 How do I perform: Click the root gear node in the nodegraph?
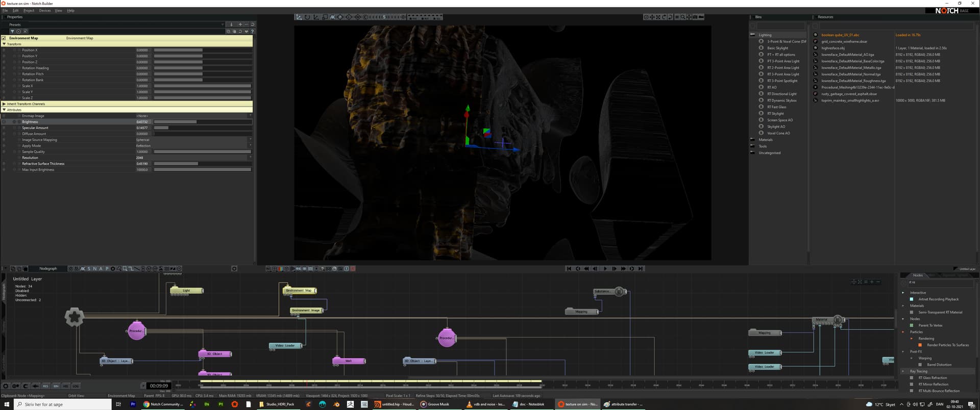click(74, 317)
